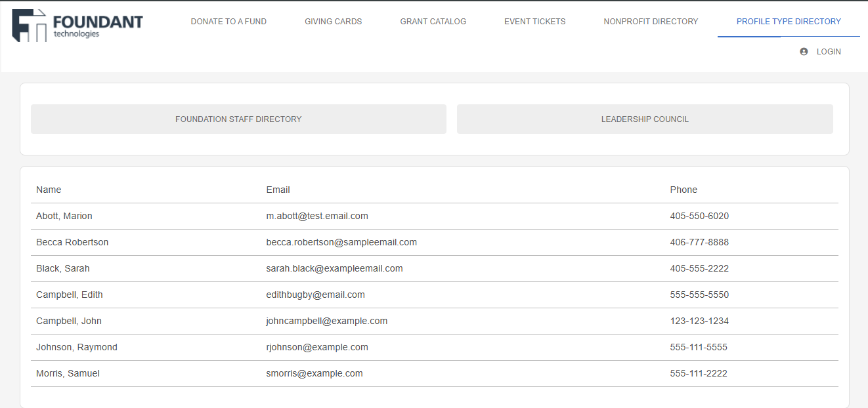The image size is (868, 408).
Task: Click the account profile icon beside LOGIN
Action: 802,51
